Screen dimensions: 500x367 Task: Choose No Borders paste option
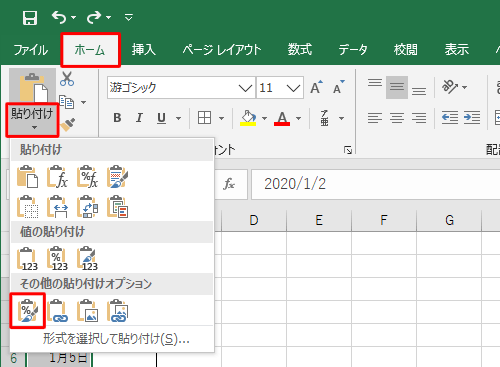[28, 207]
